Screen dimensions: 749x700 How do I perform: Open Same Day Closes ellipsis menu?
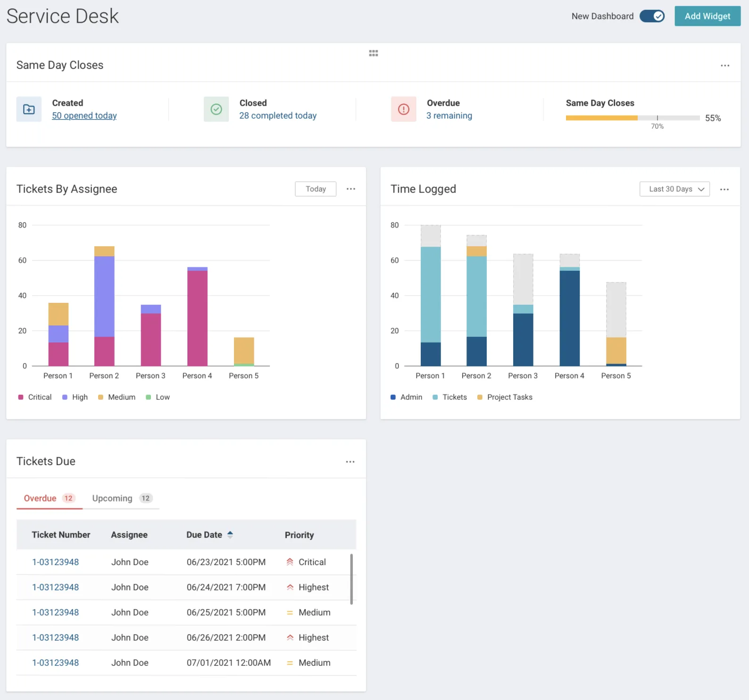click(724, 66)
